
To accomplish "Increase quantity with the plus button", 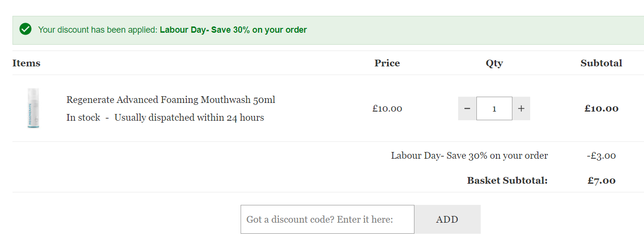I will [521, 109].
